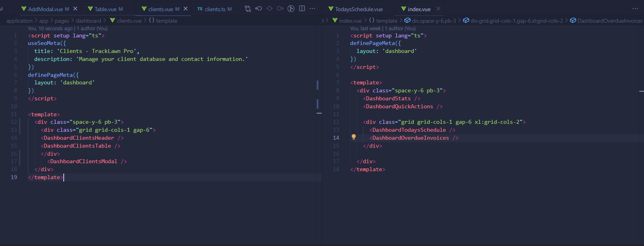Click line number 14 in right editor gutter
644x246 pixels.
point(336,138)
